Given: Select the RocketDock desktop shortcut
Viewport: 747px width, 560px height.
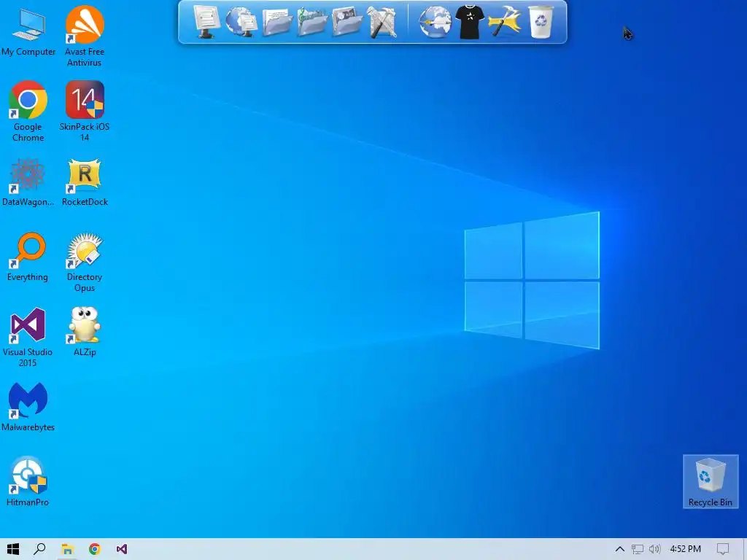Looking at the screenshot, I should tap(85, 183).
